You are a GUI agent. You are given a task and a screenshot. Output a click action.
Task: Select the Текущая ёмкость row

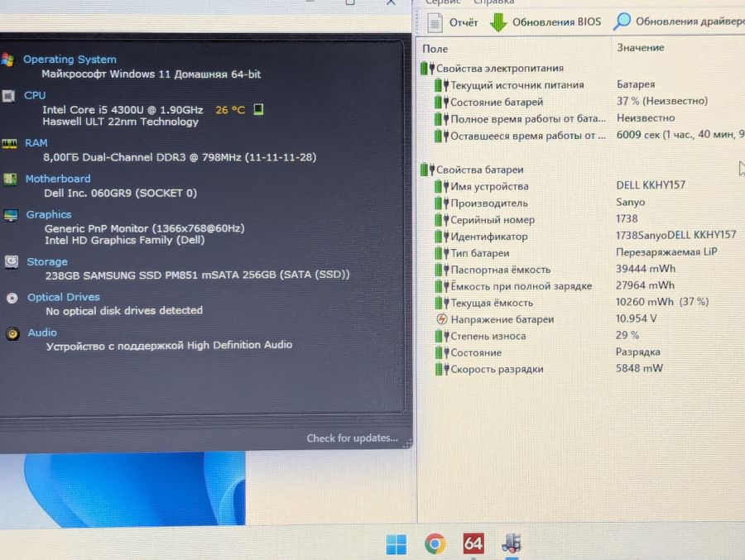click(589, 303)
